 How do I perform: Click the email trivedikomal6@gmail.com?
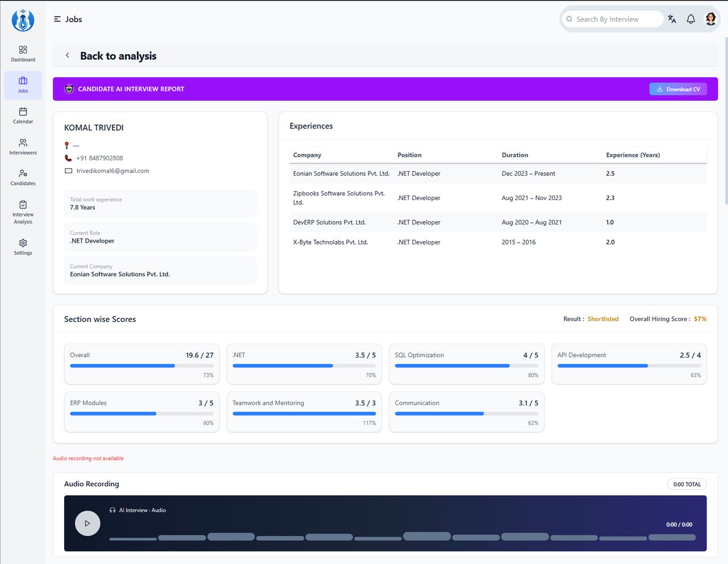tap(113, 171)
